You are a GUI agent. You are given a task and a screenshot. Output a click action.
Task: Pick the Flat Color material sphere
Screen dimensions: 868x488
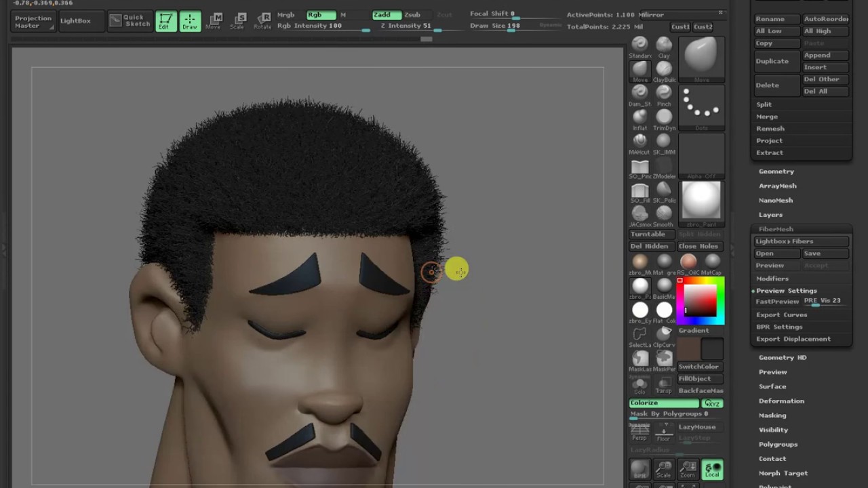(664, 312)
